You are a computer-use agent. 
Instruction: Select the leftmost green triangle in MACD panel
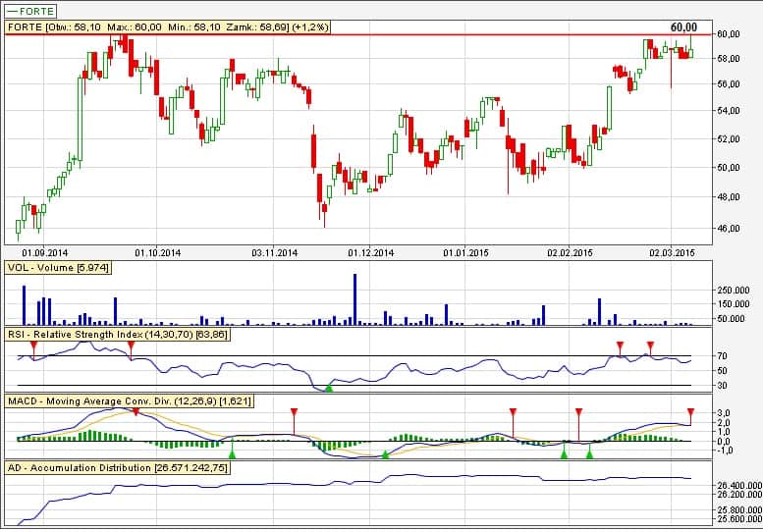click(232, 452)
